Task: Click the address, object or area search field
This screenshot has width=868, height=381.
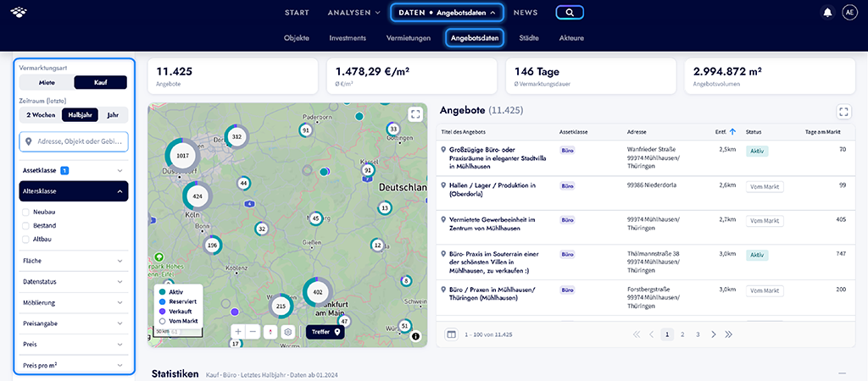Action: [74, 141]
